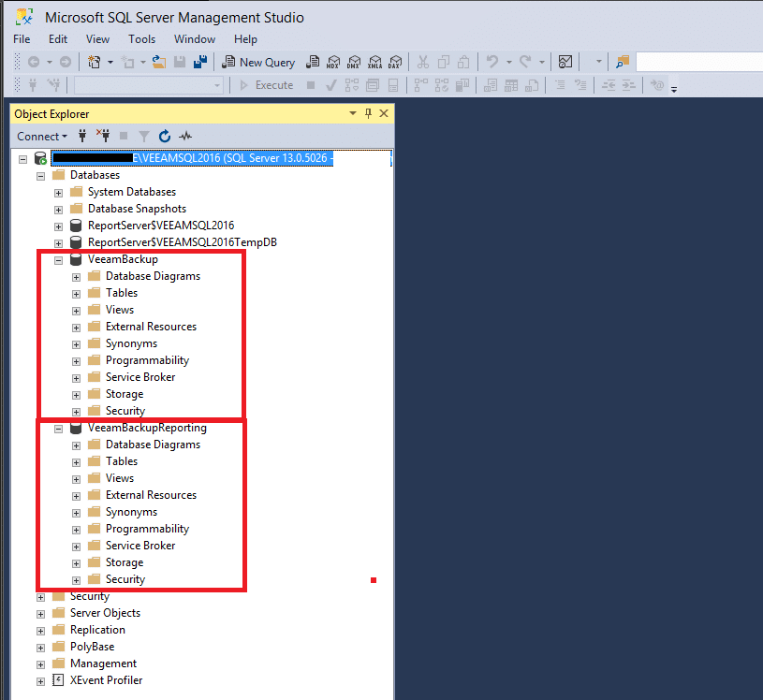763x700 pixels.
Task: Click the New Query button
Action: point(258,63)
